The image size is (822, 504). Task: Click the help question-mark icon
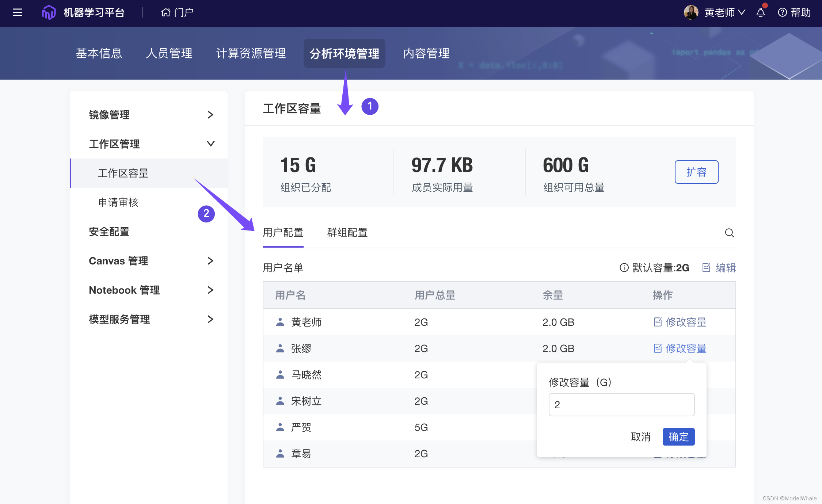coord(782,12)
